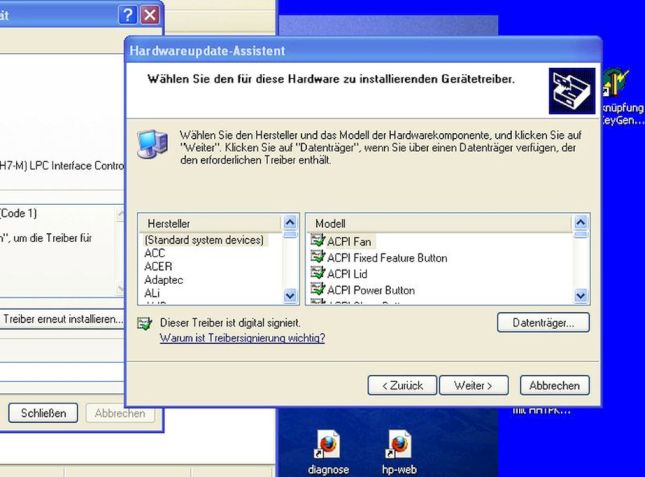Click the icon beside ACPI Power Button
Image resolution: width=645 pixels, height=477 pixels.
click(318, 289)
